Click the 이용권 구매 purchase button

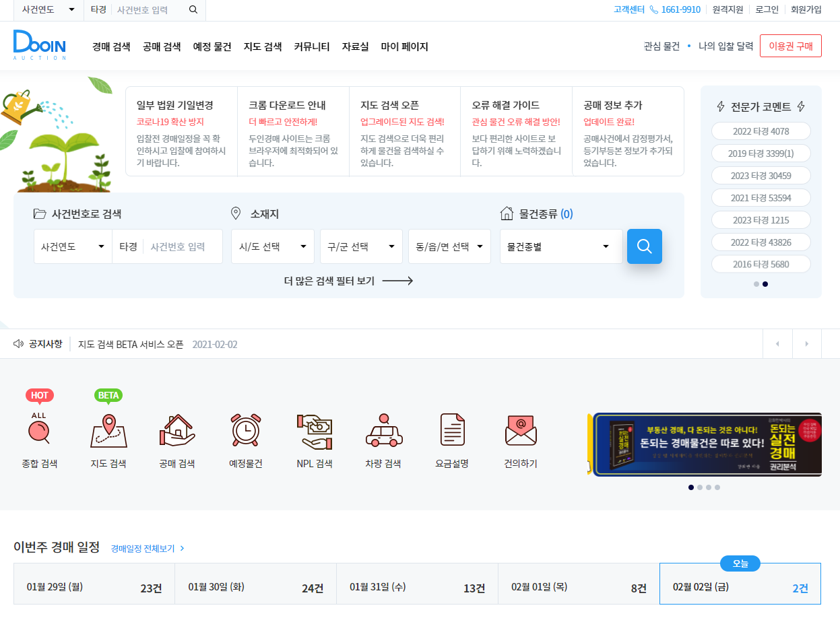pyautogui.click(x=790, y=46)
